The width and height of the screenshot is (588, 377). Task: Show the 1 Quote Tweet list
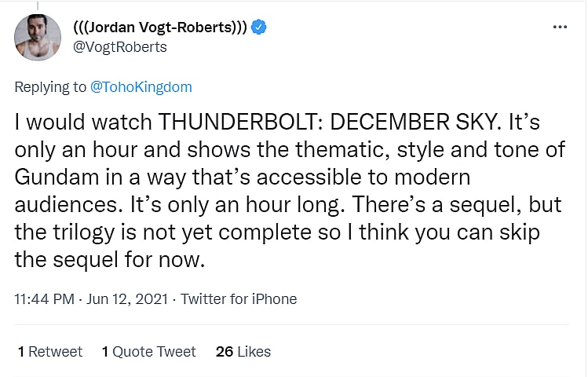tap(149, 352)
